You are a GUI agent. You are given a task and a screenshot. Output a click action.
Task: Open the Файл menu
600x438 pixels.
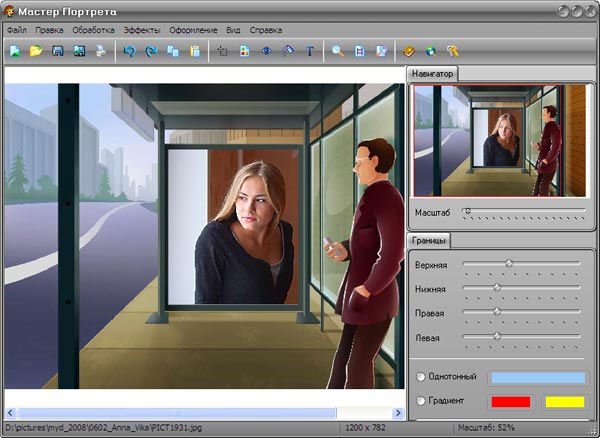point(16,30)
